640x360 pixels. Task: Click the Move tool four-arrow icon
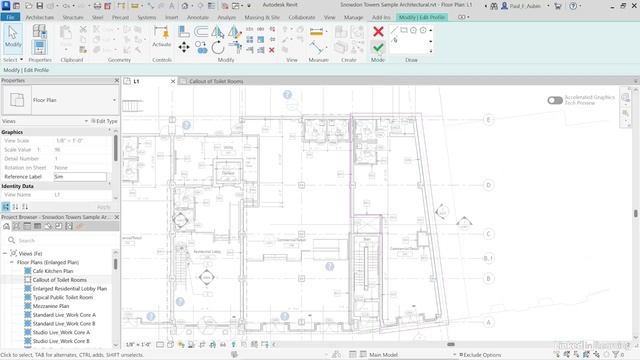[184, 47]
